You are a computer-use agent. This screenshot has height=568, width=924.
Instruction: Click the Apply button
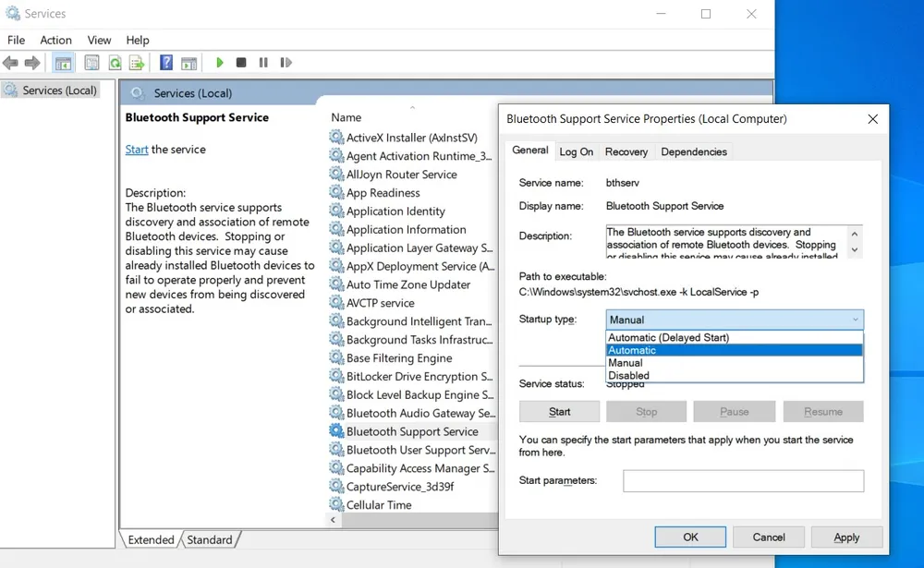click(846, 538)
